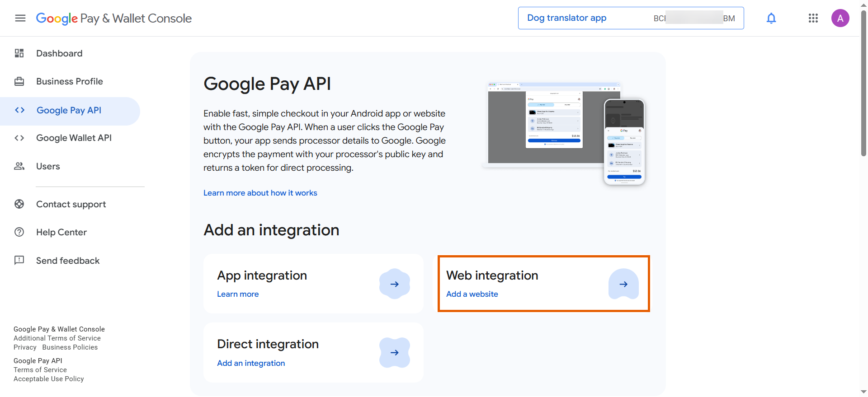Follow 'Learn more about how it works' link
Screen dimensions: 868x397
tap(260, 193)
